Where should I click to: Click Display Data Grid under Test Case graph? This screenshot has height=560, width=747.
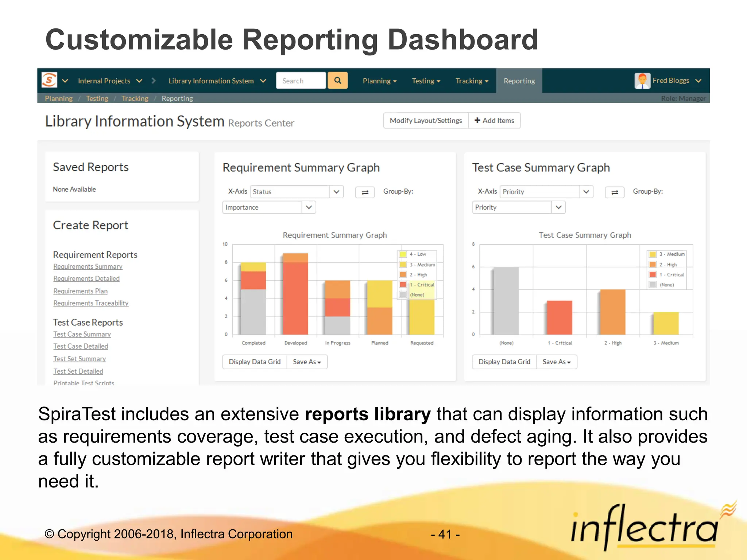(504, 362)
